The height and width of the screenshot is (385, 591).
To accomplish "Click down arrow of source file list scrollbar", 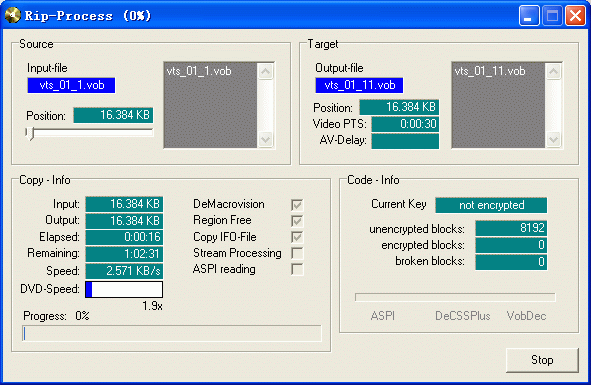I will click(x=265, y=140).
